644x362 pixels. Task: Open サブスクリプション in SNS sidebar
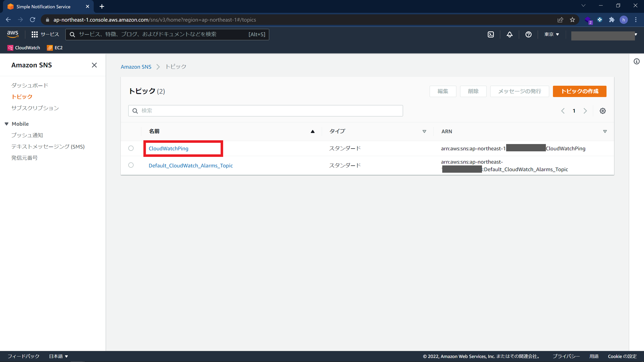tap(35, 108)
